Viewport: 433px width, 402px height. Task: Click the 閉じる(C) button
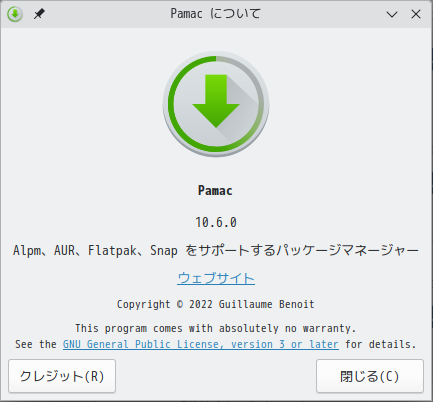coord(370,376)
